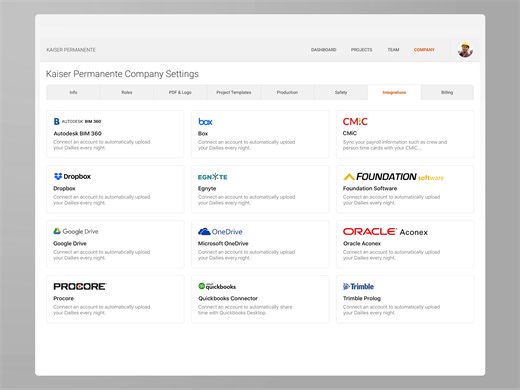
Task: Go to Dashboard in top navigation
Action: 324,50
